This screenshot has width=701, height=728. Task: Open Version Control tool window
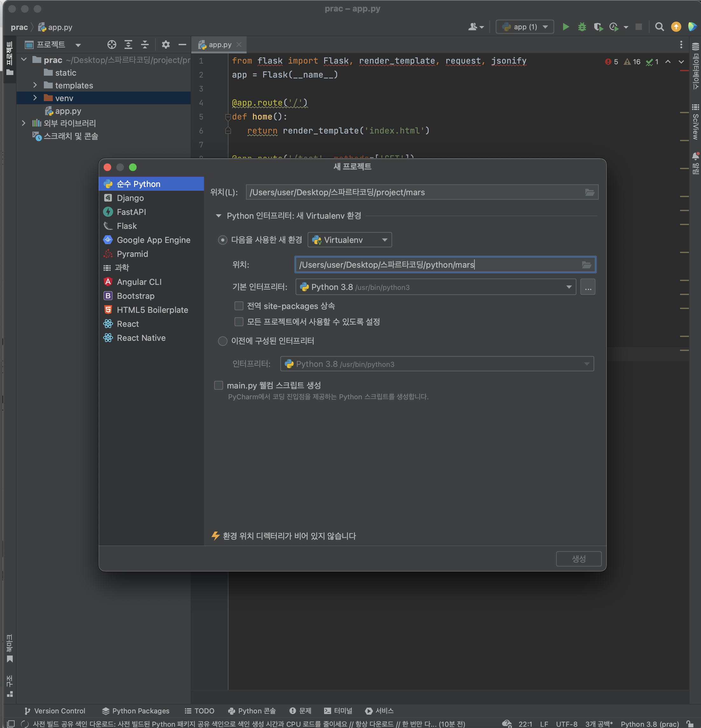pyautogui.click(x=55, y=711)
